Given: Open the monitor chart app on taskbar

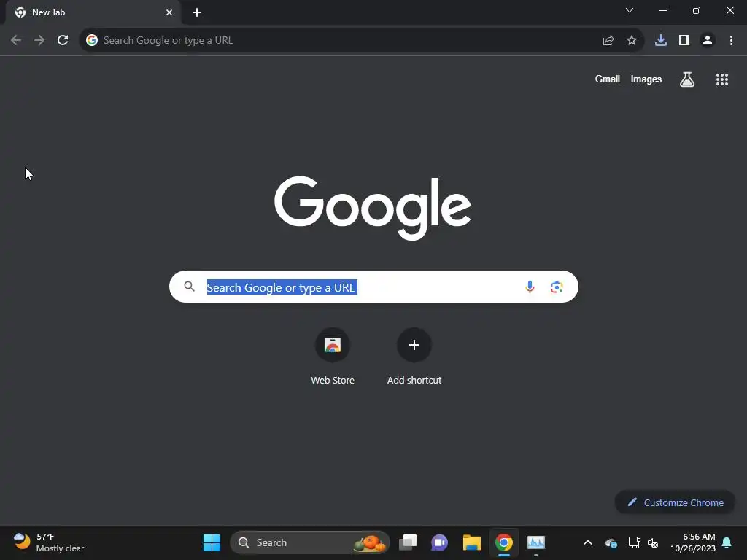Looking at the screenshot, I should [x=536, y=542].
